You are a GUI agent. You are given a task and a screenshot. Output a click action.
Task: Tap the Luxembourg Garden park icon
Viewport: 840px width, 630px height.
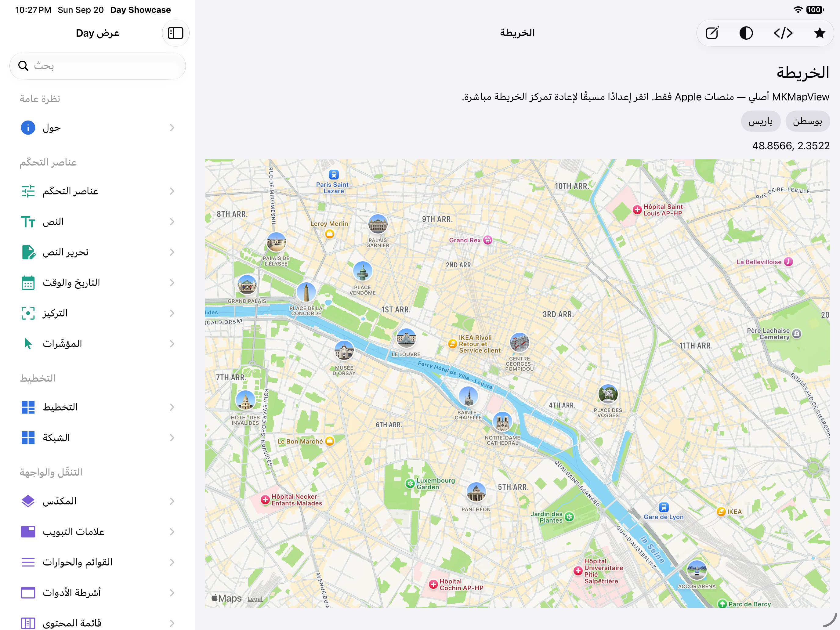(410, 483)
